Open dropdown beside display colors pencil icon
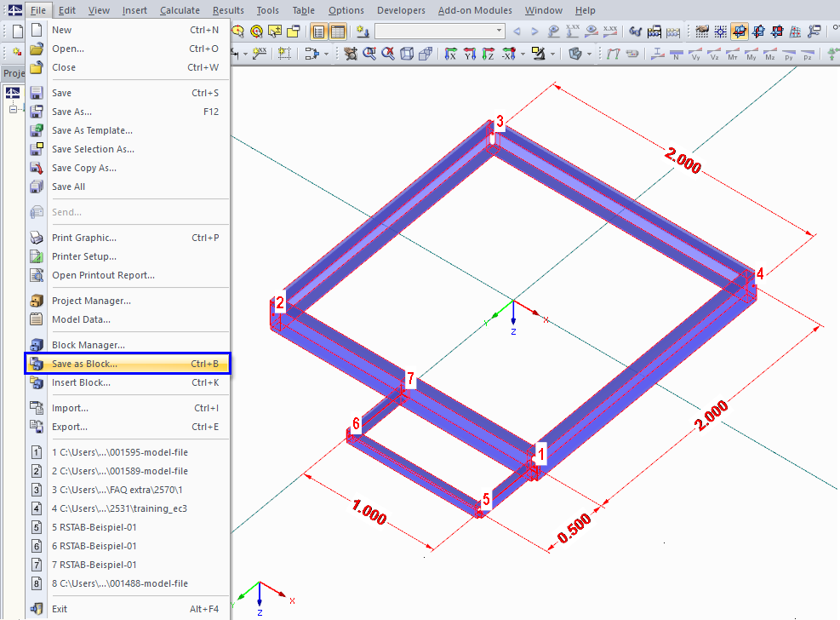The image size is (840, 620). 552,54
